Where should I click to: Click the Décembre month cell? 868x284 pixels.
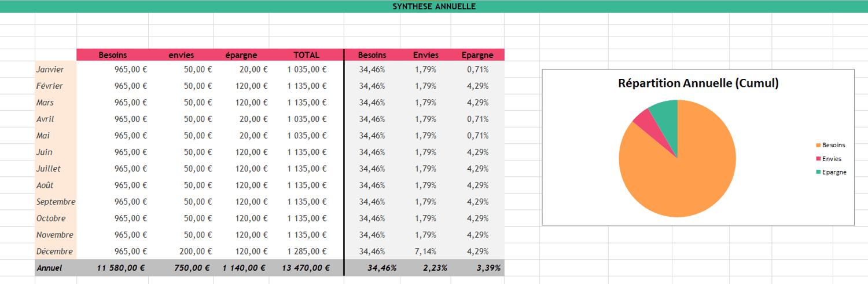pyautogui.click(x=56, y=252)
